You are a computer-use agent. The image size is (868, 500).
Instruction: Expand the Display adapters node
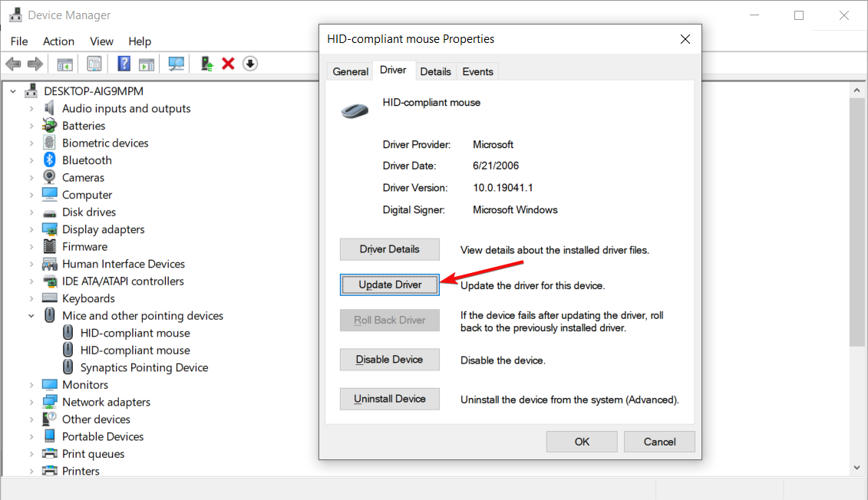click(x=31, y=229)
